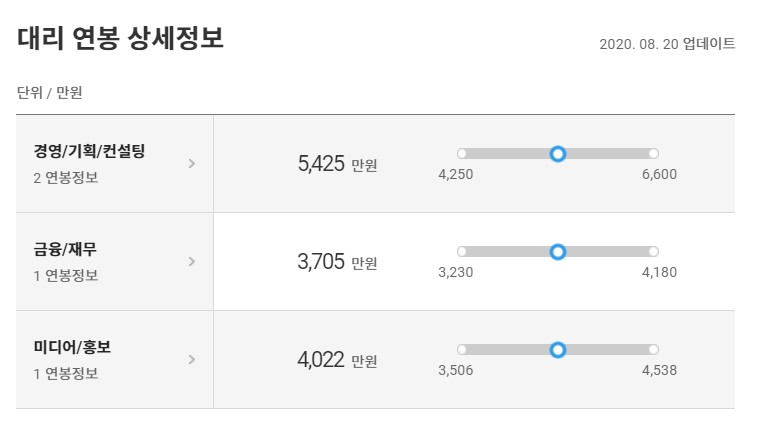Click the 4,250 minimum endpoint dot

(462, 154)
